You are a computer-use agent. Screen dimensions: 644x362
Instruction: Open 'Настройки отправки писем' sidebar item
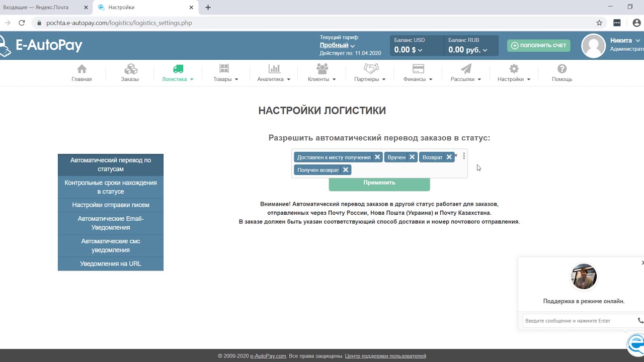click(111, 205)
